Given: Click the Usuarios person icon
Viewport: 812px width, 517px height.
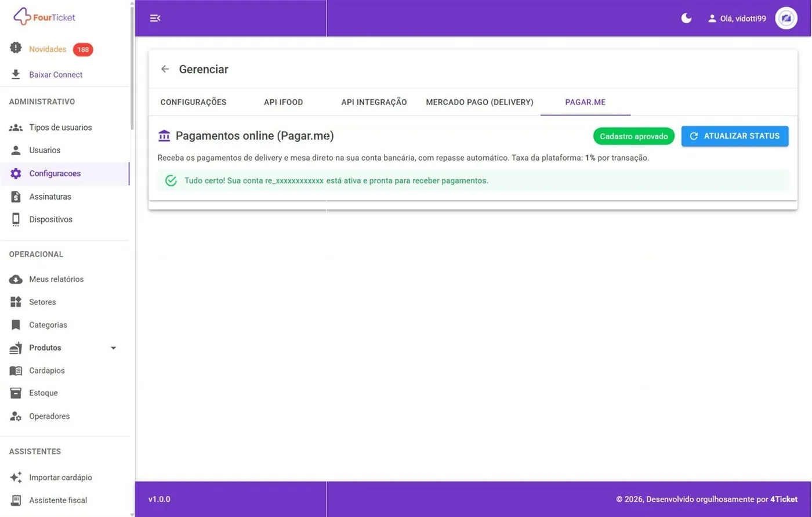Looking at the screenshot, I should point(16,150).
